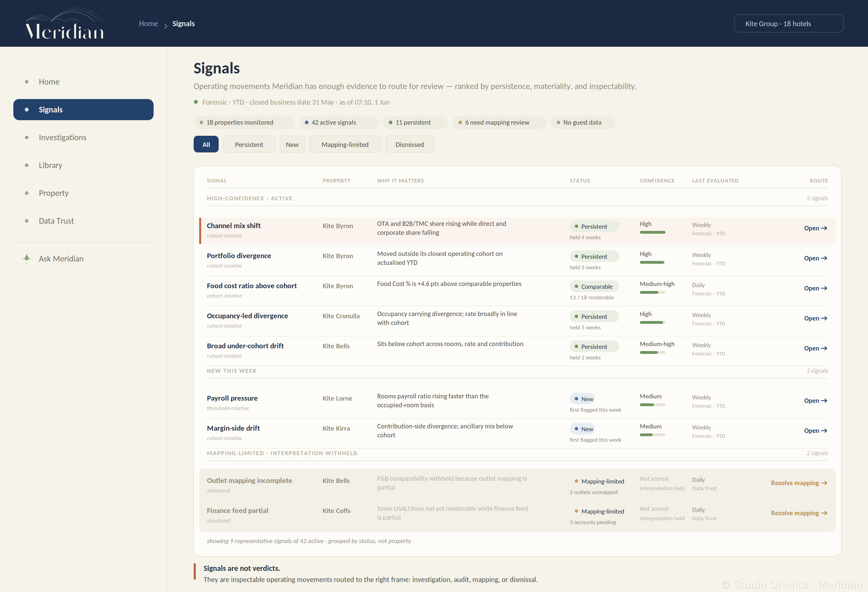
Task: Select the All filter pill
Action: tap(206, 144)
